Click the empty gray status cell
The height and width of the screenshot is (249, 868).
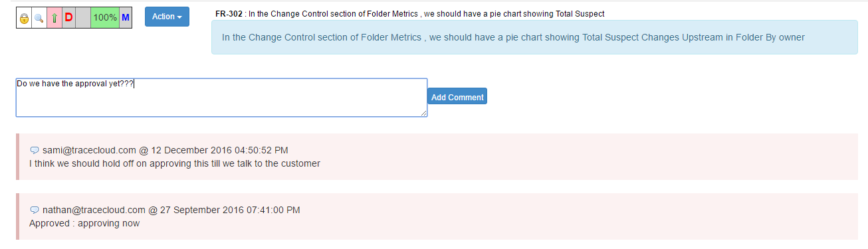point(83,18)
